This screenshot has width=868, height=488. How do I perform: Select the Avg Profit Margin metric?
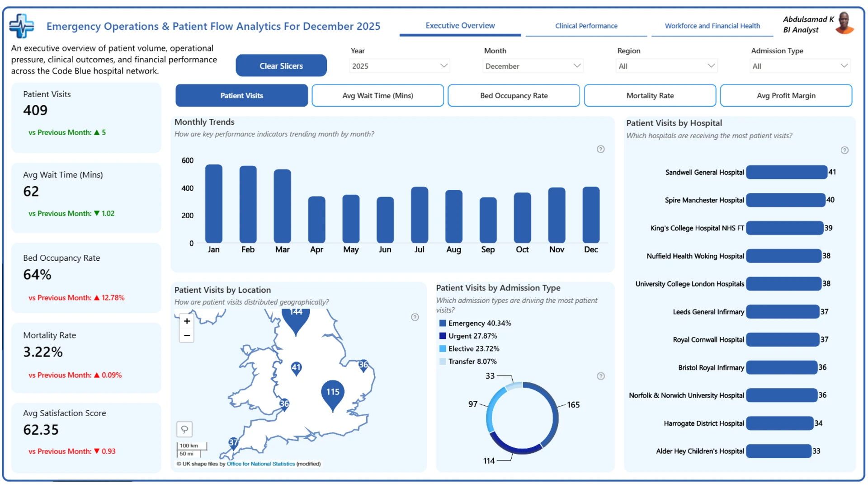pyautogui.click(x=786, y=95)
